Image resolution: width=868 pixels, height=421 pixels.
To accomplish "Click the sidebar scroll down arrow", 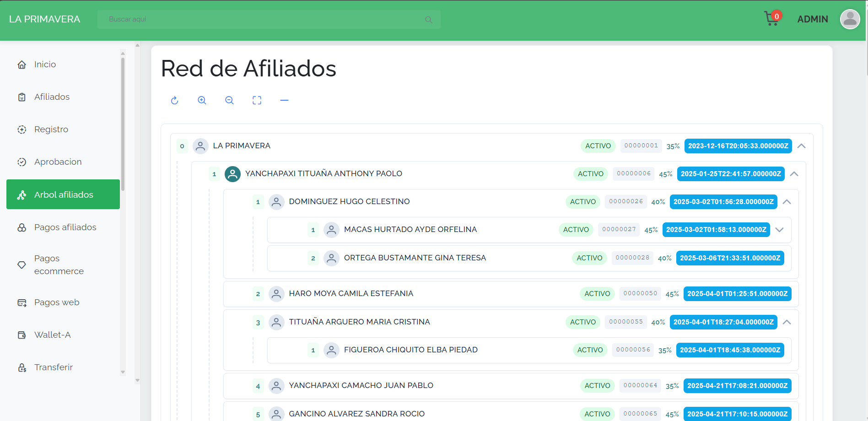I will [x=123, y=372].
